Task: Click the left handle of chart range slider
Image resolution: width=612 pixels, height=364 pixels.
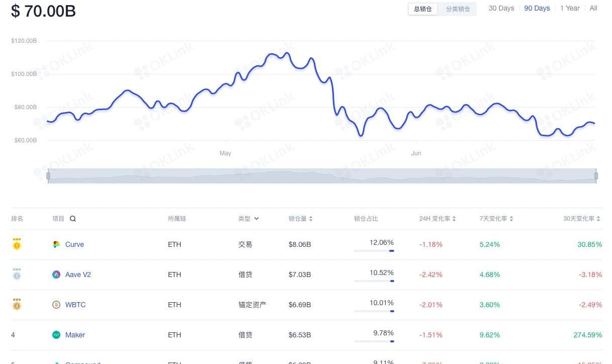Action: [x=48, y=176]
